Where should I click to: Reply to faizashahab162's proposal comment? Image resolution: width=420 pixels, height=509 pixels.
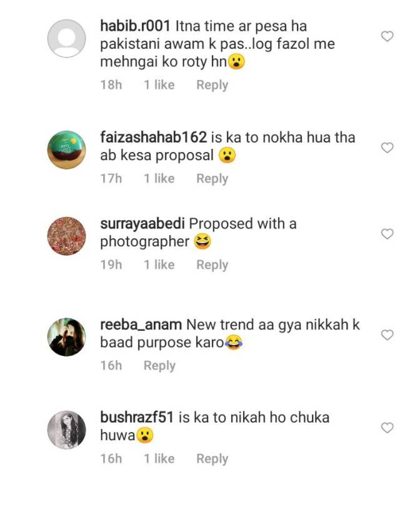212,179
